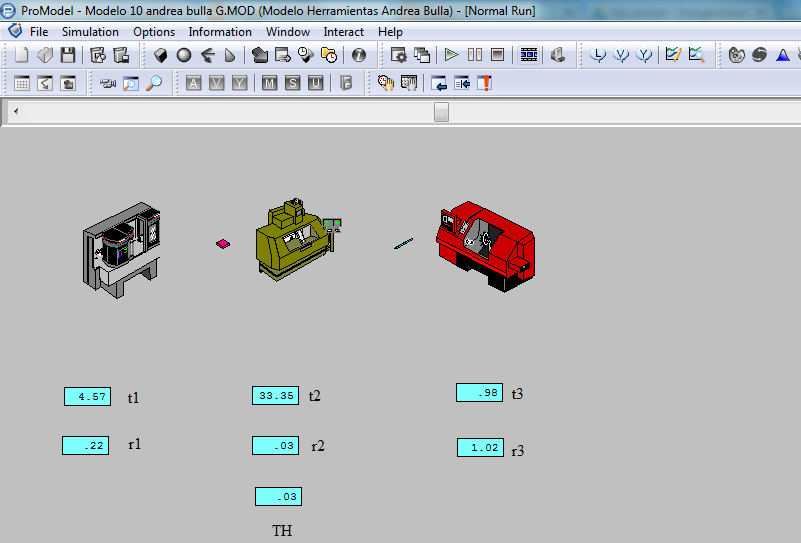This screenshot has height=543, width=801.
Task: Click the routing path view icon
Action: click(45, 83)
